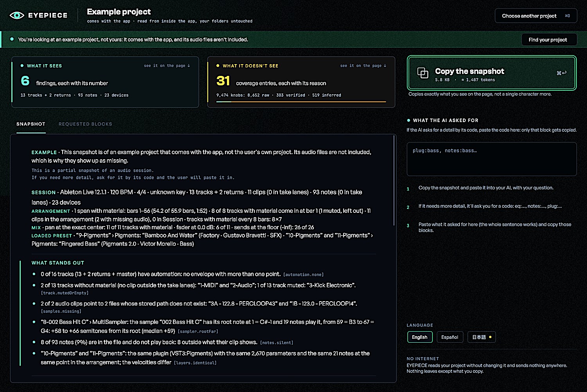This screenshot has width=587, height=392.
Task: Click the WHAT THE AI ASKED FOR heading
Action: (446, 120)
